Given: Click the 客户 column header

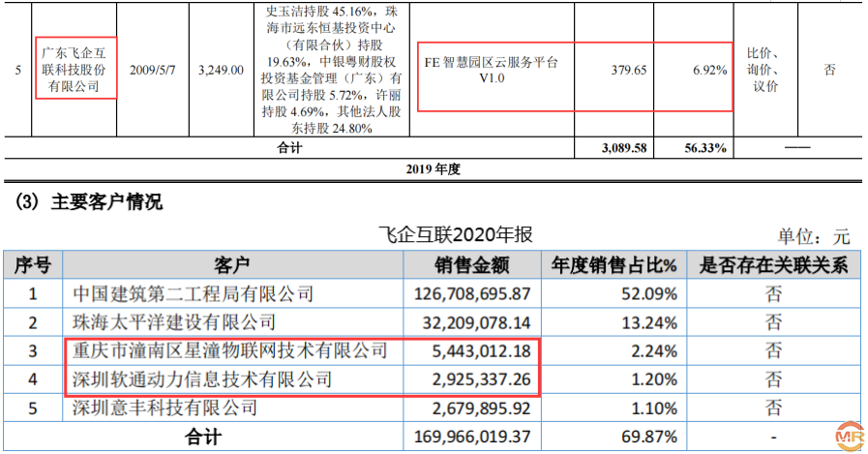Looking at the screenshot, I should 232,264.
